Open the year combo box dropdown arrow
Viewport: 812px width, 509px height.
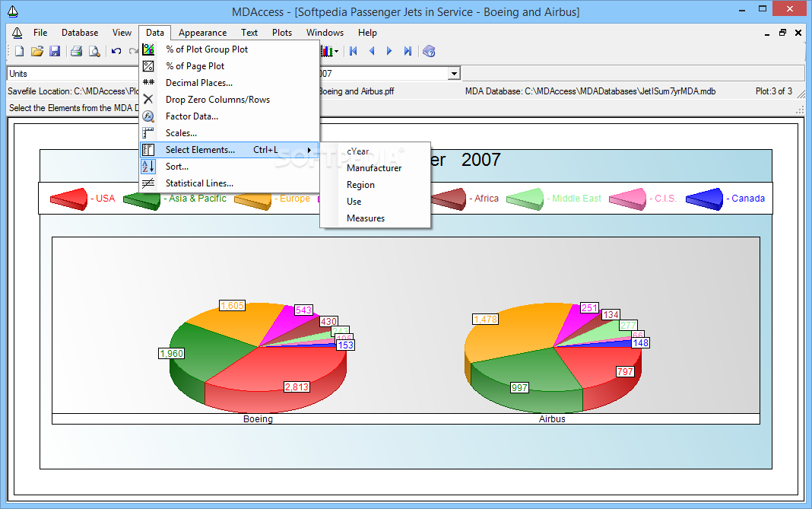(x=454, y=74)
